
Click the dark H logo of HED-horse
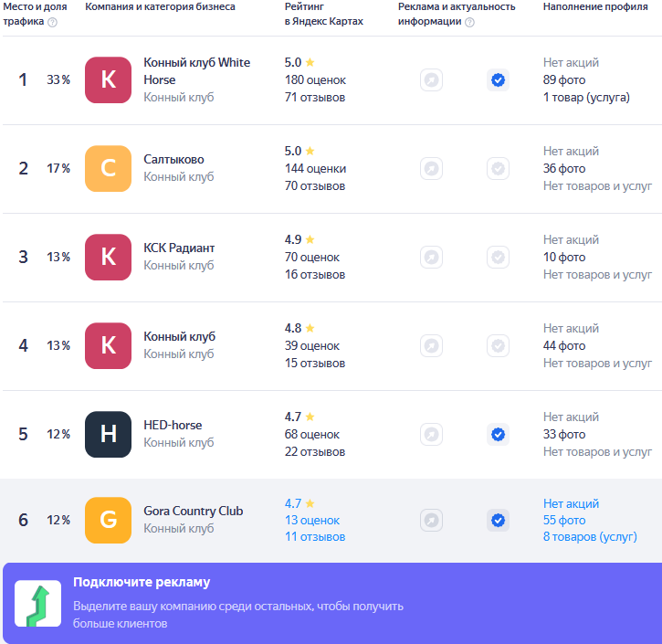(x=108, y=434)
